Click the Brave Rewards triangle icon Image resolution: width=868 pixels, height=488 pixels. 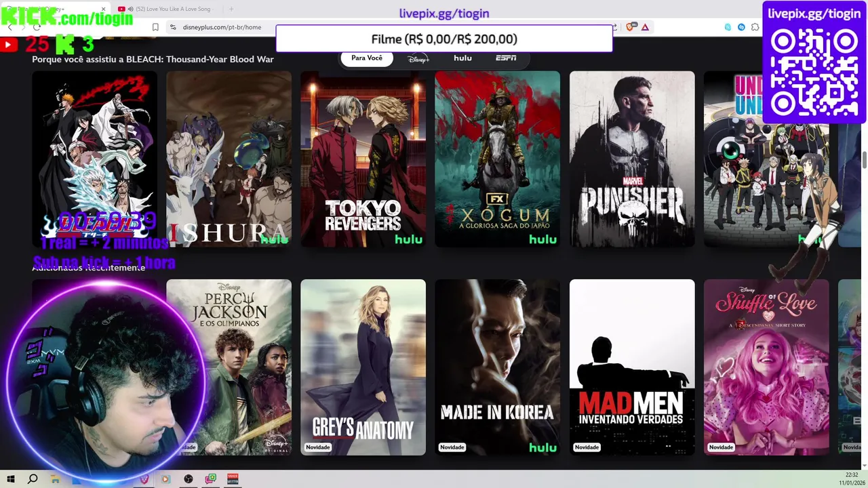(x=645, y=27)
